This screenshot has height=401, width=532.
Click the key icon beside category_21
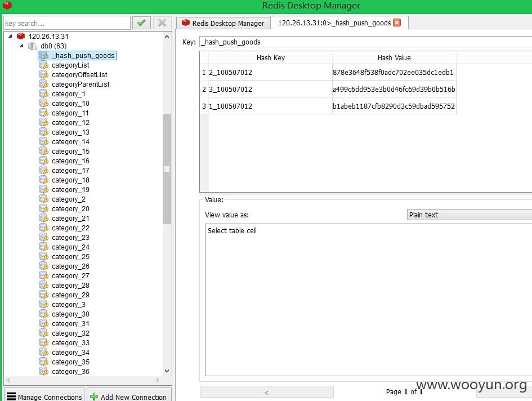click(44, 219)
